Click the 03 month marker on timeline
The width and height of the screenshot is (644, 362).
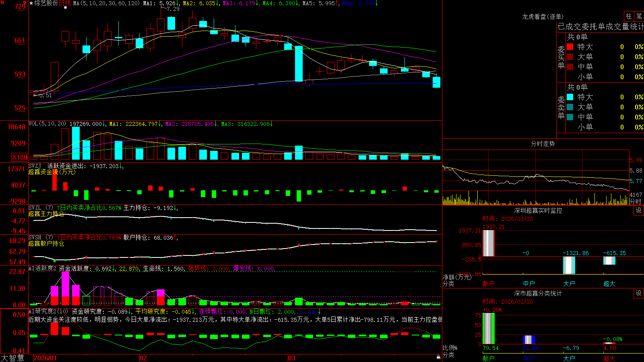click(x=292, y=358)
